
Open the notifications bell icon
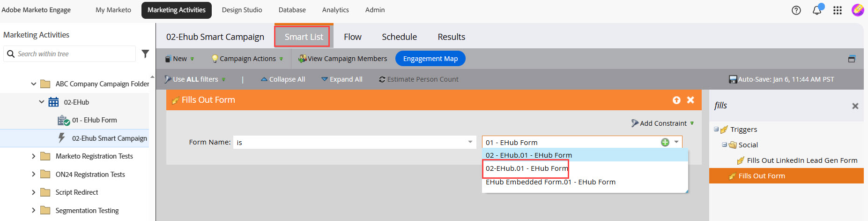coord(817,10)
